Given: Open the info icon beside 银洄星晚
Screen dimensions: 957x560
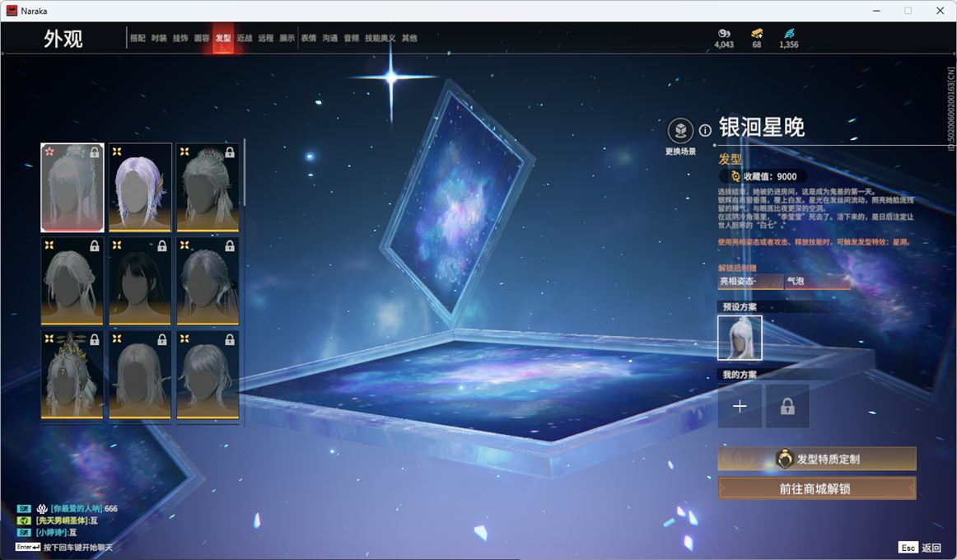Looking at the screenshot, I should (x=705, y=130).
